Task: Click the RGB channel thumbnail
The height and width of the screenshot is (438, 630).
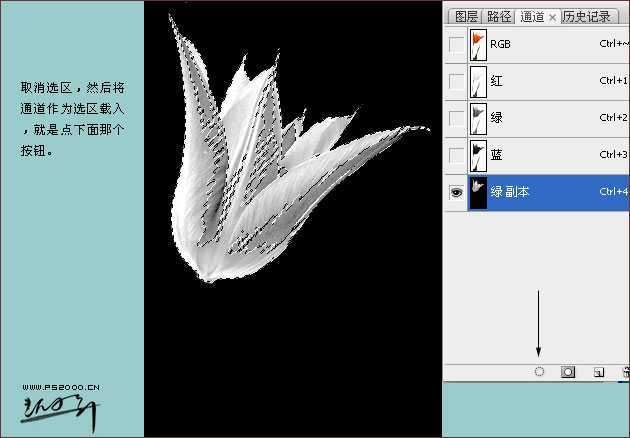Action: pos(478,44)
